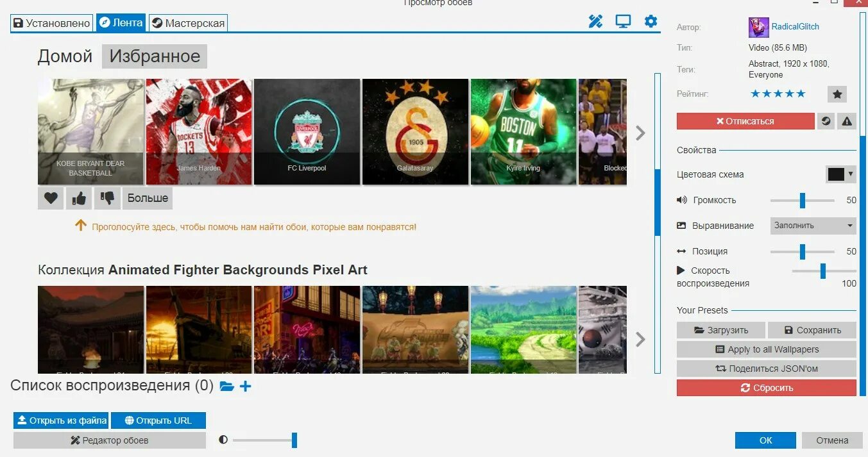Click the Загрузить preset button
This screenshot has width=868, height=457.
(721, 330)
